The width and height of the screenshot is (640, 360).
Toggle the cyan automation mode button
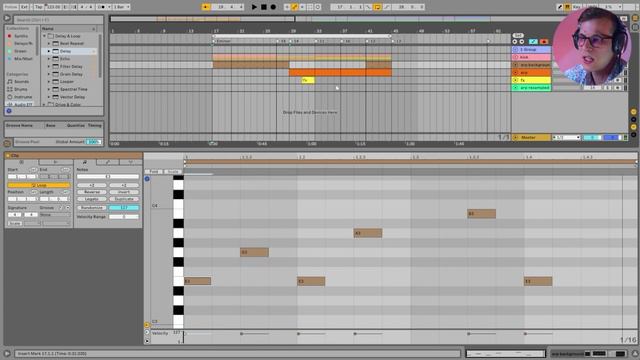pyautogui.click(x=533, y=42)
